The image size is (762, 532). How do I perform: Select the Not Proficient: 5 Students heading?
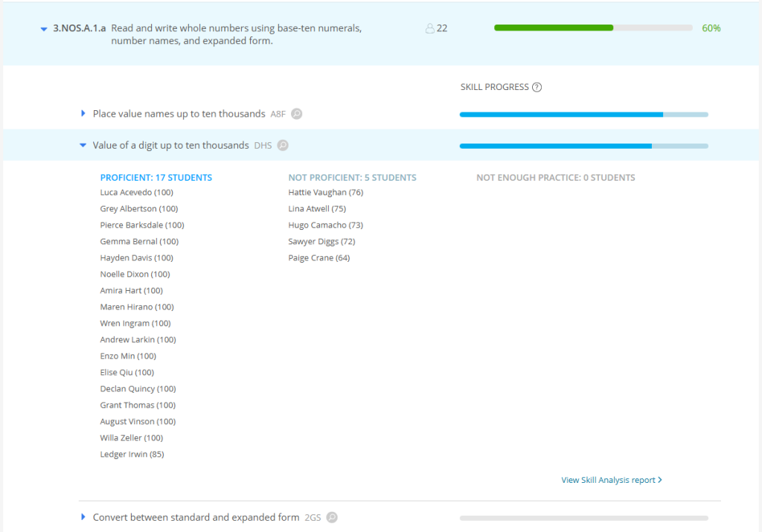(352, 178)
